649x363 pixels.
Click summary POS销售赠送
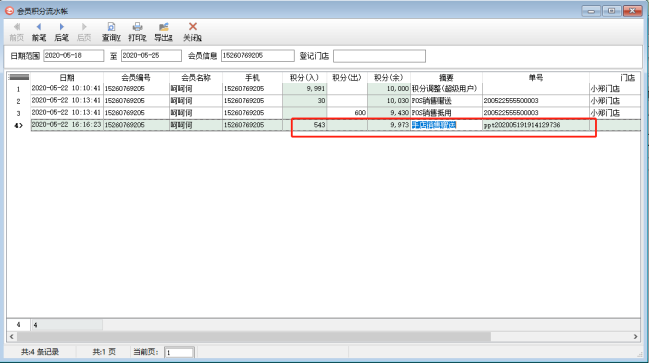[x=432, y=101]
